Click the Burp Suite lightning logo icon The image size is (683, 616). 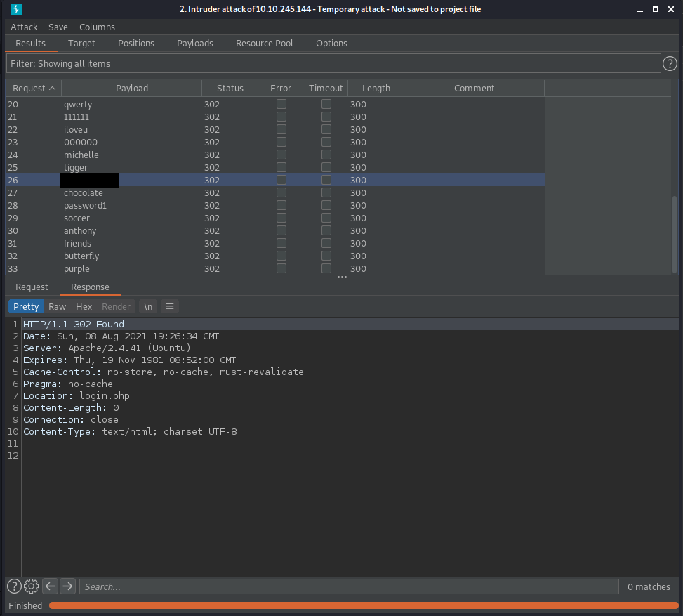coord(17,9)
